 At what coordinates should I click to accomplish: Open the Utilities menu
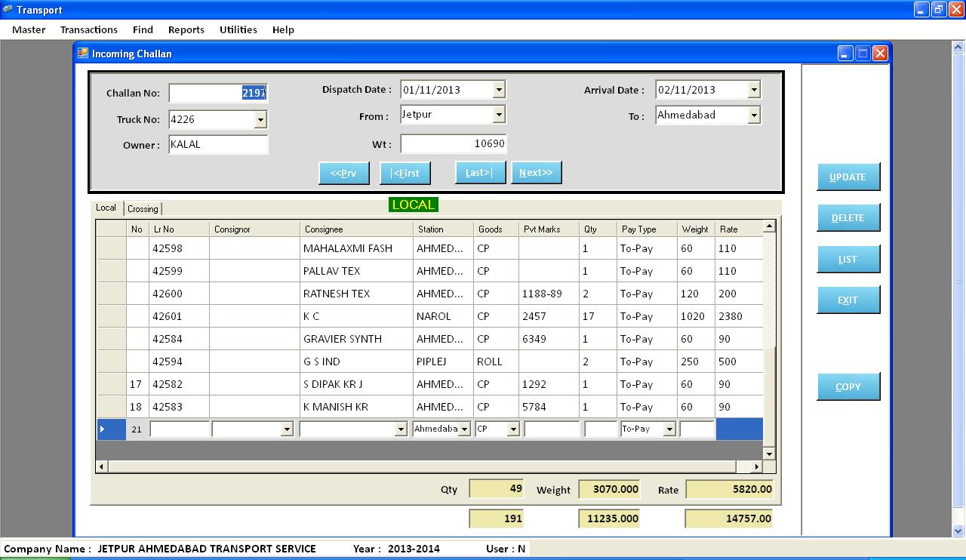[x=238, y=29]
